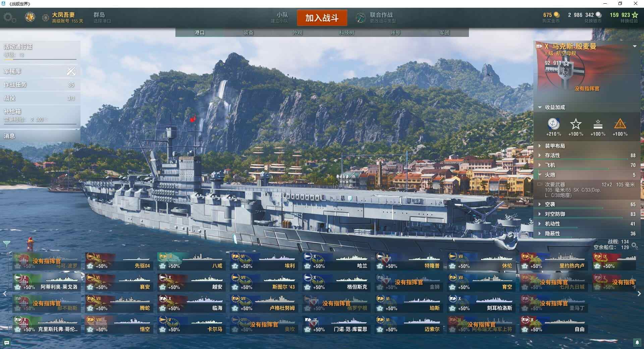The height and width of the screenshot is (349, 644).
Task: Open the notification bell icon
Action: tap(637, 343)
